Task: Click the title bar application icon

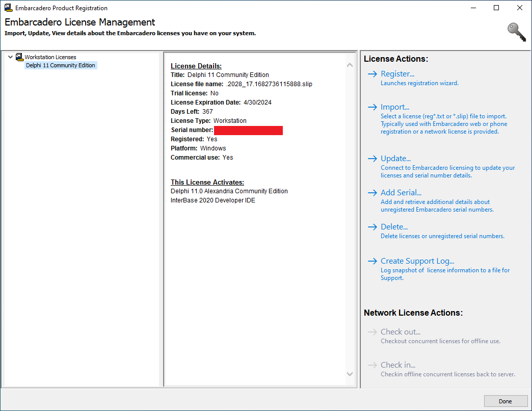Action: (8, 8)
